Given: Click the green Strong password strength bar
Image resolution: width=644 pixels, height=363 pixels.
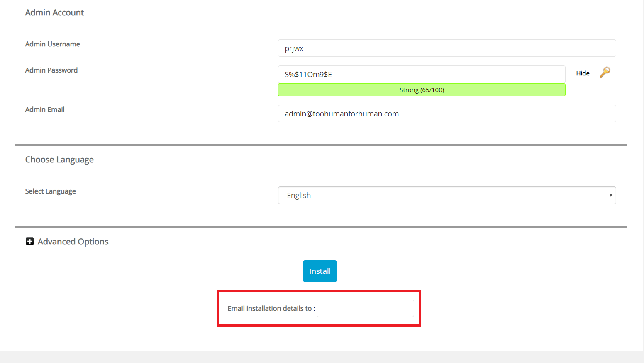Looking at the screenshot, I should [421, 90].
